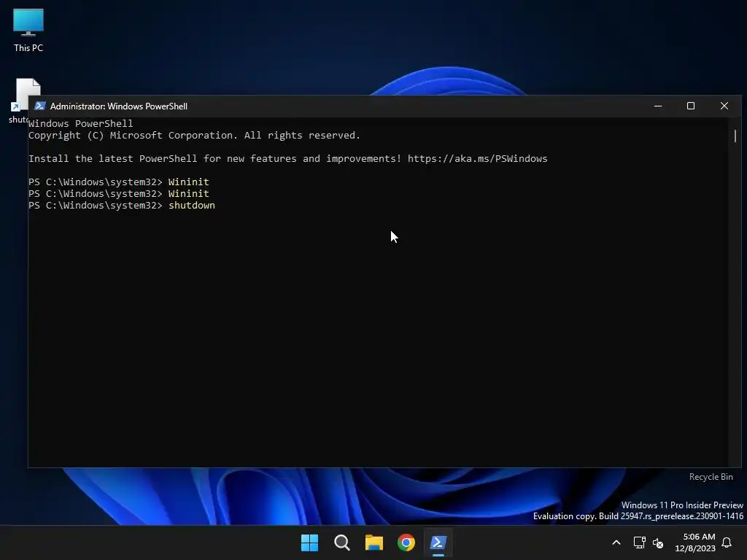Click the first 'Wininit' command line
The image size is (747, 560).
(119, 182)
